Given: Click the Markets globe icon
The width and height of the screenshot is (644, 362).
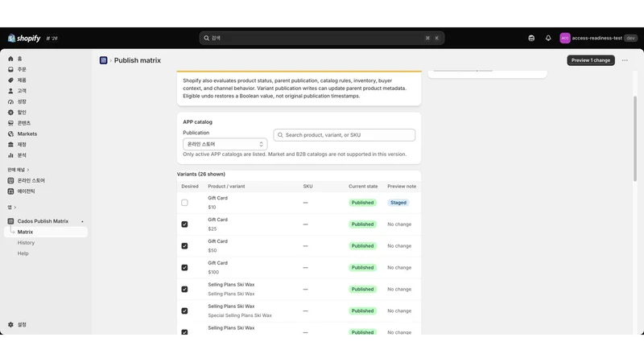Looking at the screenshot, I should point(10,134).
